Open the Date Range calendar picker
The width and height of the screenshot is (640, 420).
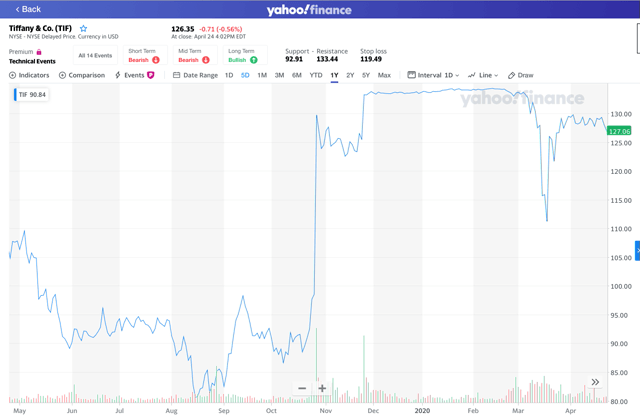[x=195, y=75]
